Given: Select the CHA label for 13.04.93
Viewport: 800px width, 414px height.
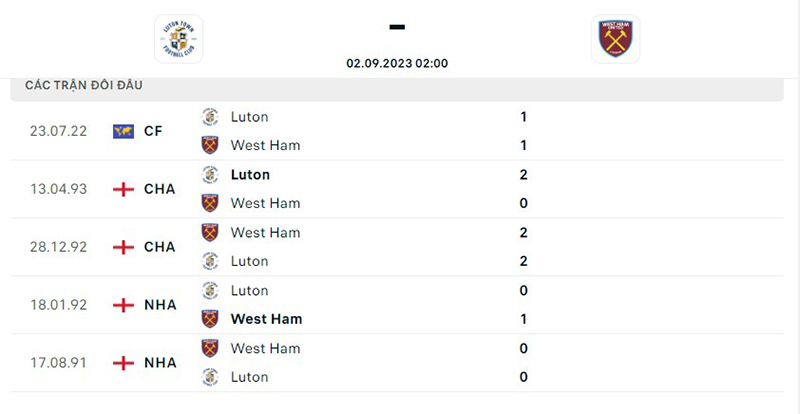Looking at the screenshot, I should click(160, 189).
